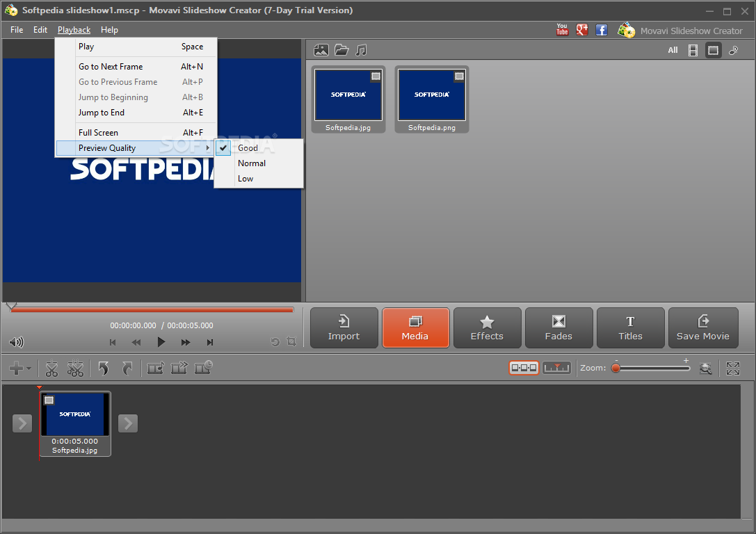
Task: Select Low preview quality
Action: 259,179
